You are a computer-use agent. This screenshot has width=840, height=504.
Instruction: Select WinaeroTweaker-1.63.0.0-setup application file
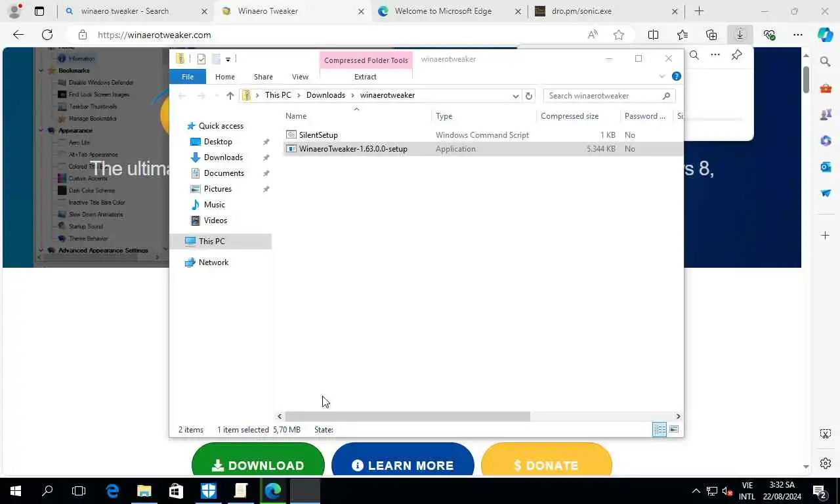[353, 149]
